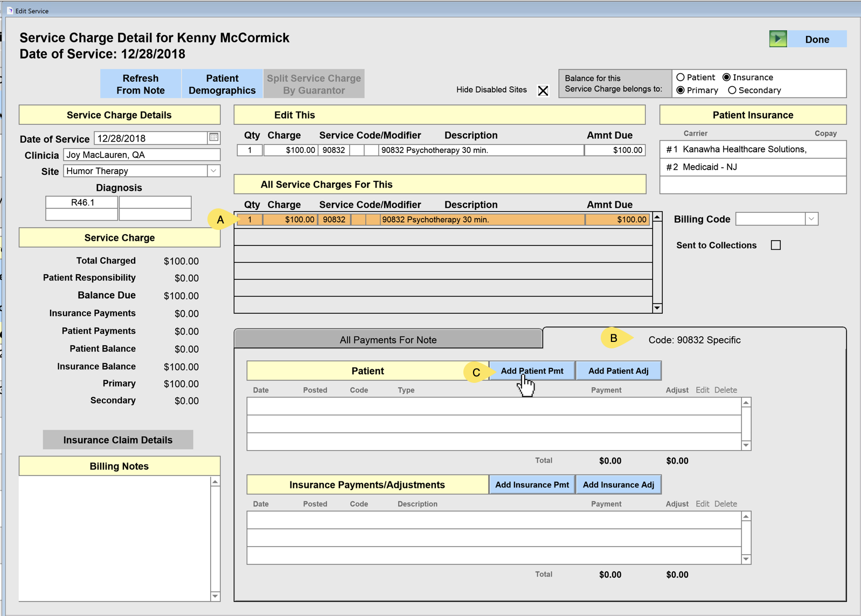Select the Patient balance radio button
The height and width of the screenshot is (616, 861).
(x=681, y=78)
